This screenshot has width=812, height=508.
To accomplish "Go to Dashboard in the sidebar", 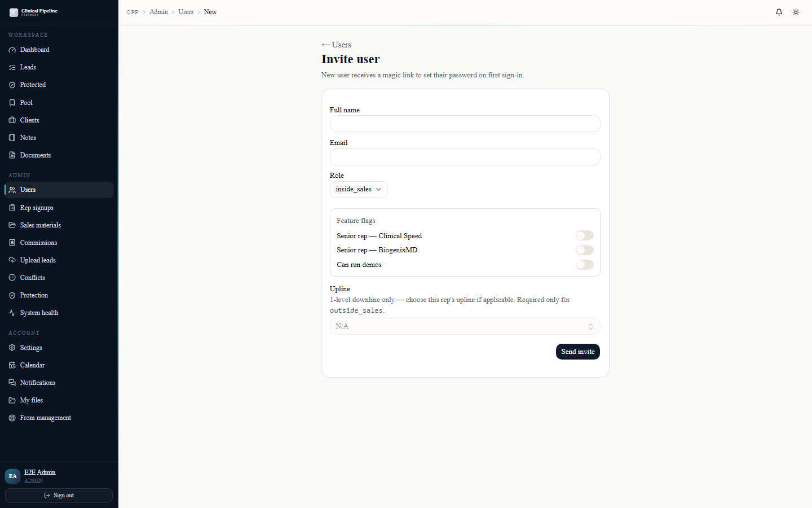I will pyautogui.click(x=59, y=50).
